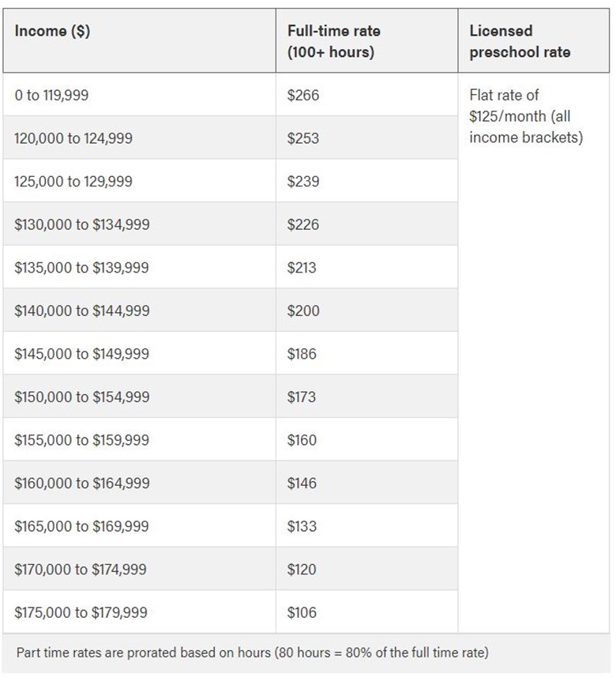Select the $130,000 to $134,999 bracket

[x=82, y=224]
